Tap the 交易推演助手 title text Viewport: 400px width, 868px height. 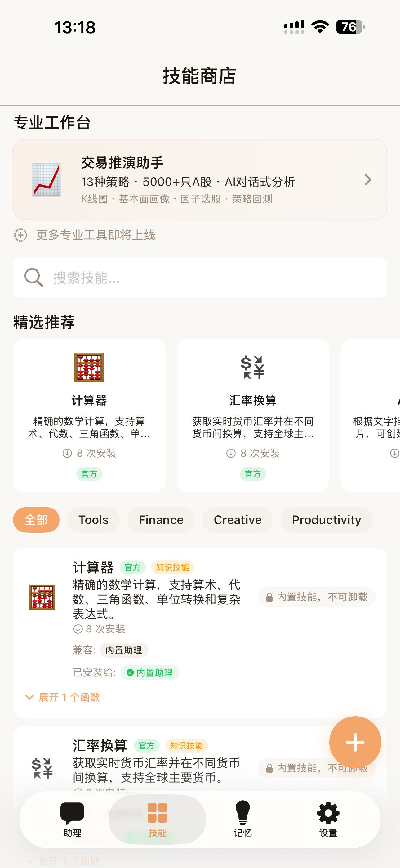pos(122,163)
